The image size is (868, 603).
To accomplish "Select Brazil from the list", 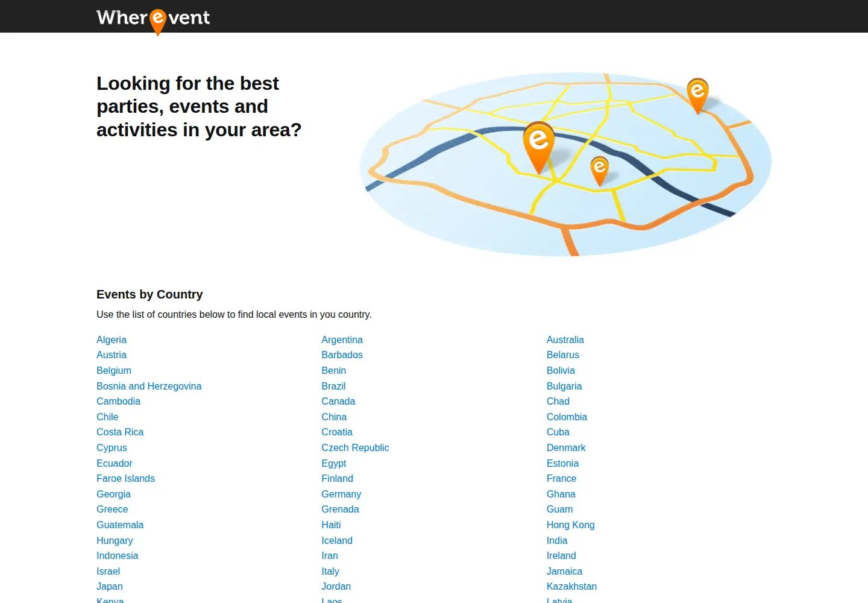I will [333, 386].
